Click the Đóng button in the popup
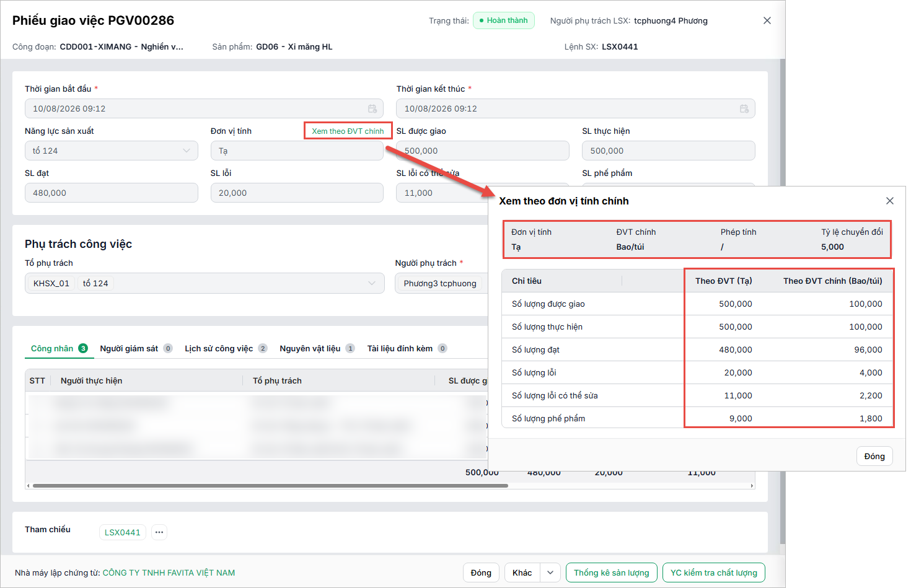911x588 pixels. click(874, 456)
